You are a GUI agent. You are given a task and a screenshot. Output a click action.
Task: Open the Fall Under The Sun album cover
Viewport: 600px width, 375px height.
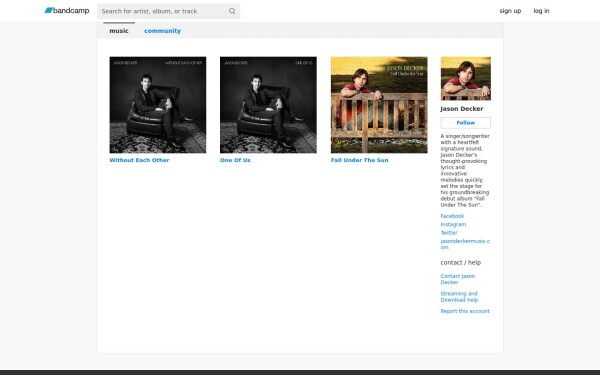point(379,105)
